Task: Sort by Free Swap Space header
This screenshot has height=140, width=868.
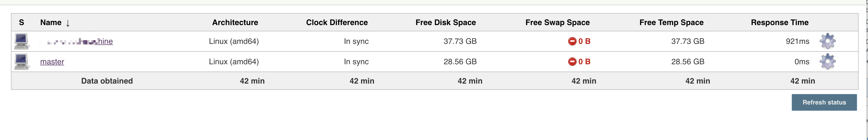Action: 557,23
